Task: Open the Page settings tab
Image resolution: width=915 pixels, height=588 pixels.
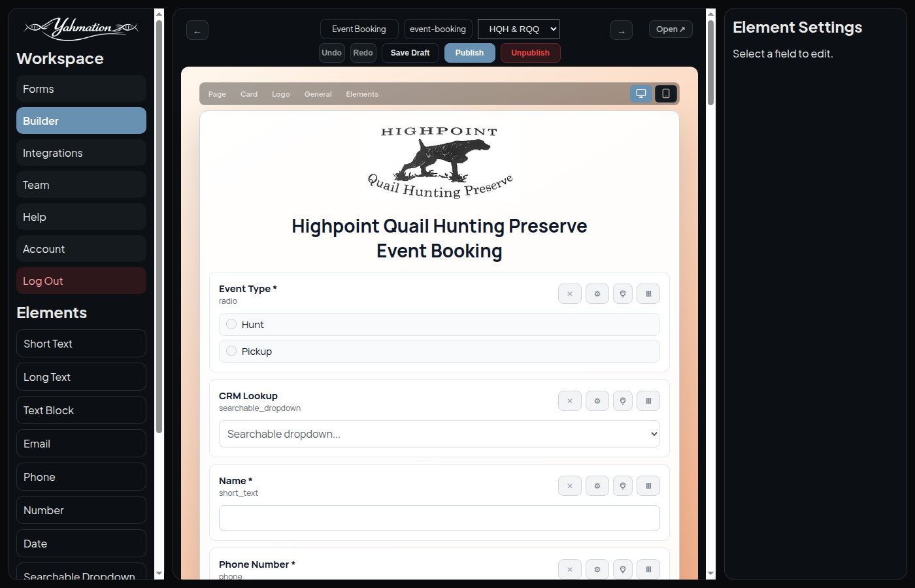Action: click(217, 94)
